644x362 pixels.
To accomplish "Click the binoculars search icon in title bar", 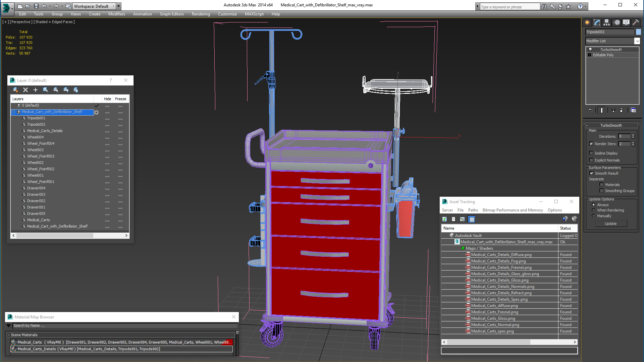I will click(x=544, y=7).
